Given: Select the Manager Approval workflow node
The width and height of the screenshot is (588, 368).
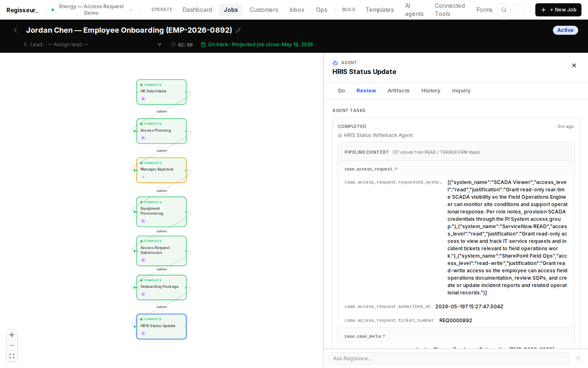Looking at the screenshot, I should (161, 170).
